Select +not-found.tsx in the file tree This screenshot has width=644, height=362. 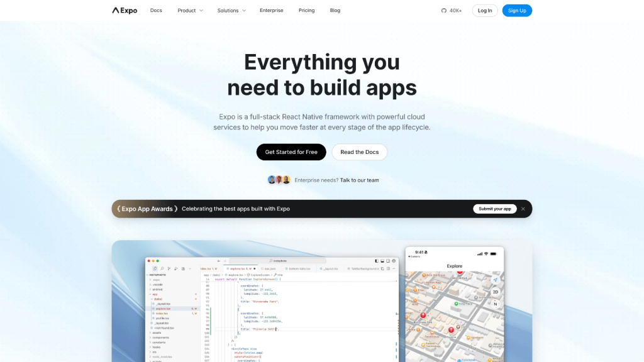tap(163, 328)
